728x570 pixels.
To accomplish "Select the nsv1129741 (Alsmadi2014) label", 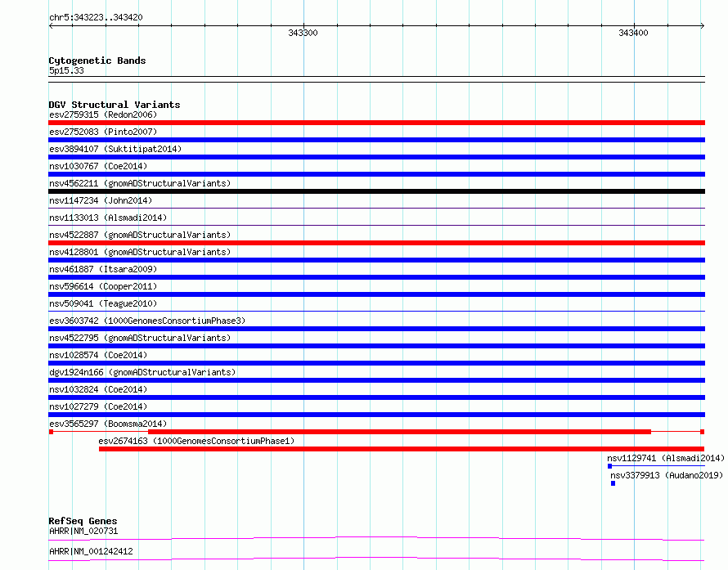I will click(x=666, y=458).
